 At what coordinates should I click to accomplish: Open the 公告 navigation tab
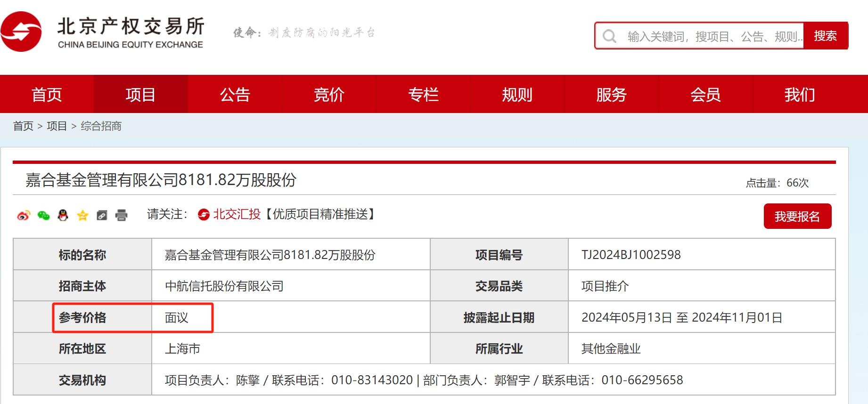[235, 94]
